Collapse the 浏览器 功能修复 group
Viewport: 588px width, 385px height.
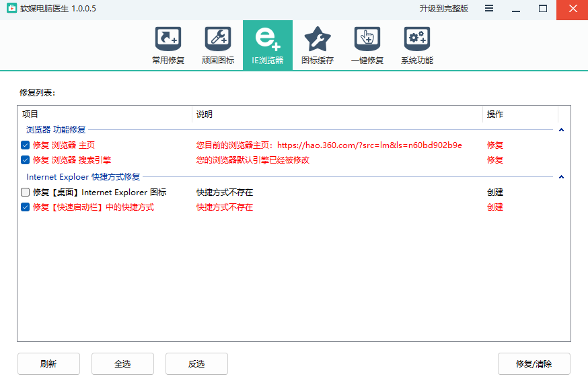coord(561,130)
